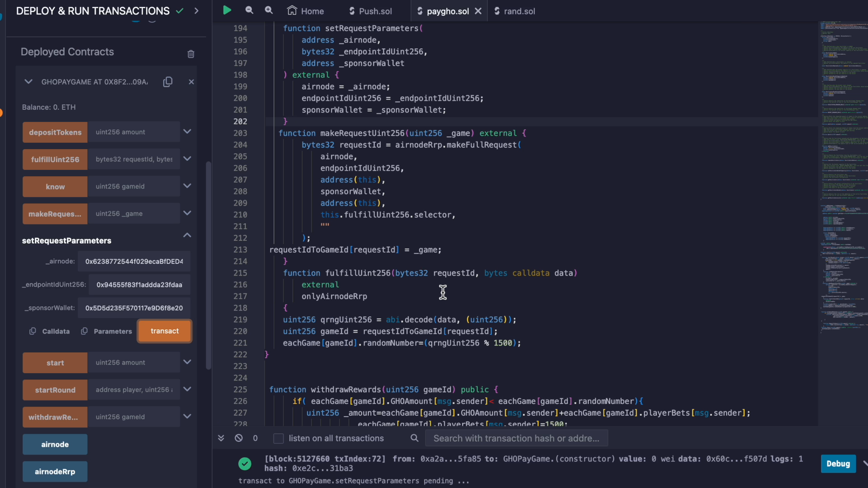This screenshot has height=488, width=868.
Task: Click the terminal search magnifier icon
Action: 415,438
